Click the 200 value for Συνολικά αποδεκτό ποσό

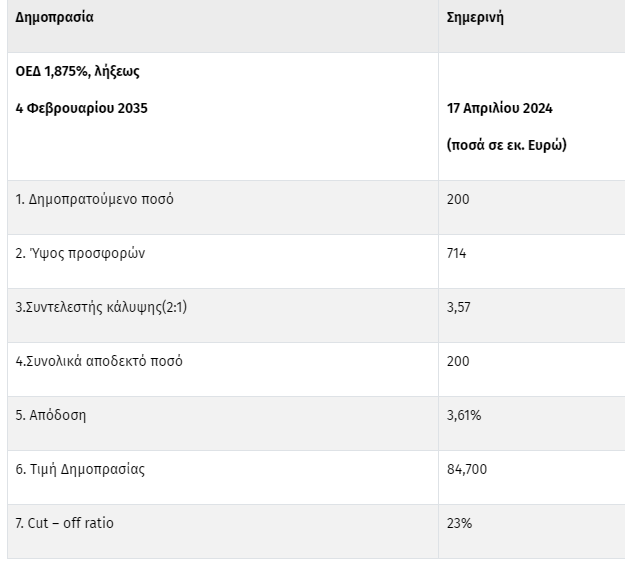tap(458, 361)
